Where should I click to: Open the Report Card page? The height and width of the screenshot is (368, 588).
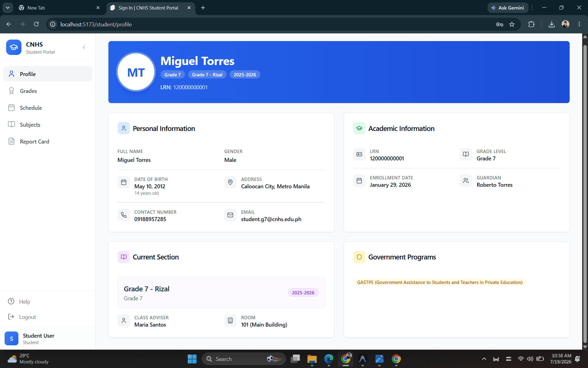pyautogui.click(x=48, y=141)
